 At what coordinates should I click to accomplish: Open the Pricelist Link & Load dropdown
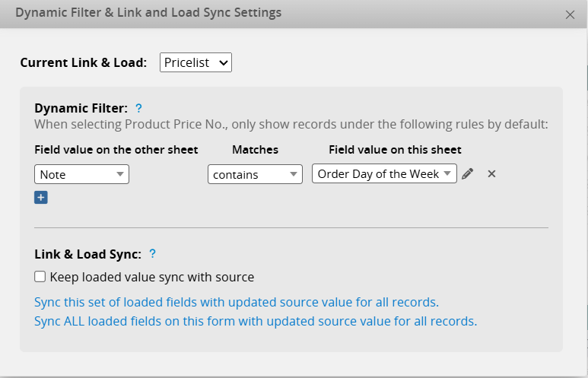pos(195,62)
